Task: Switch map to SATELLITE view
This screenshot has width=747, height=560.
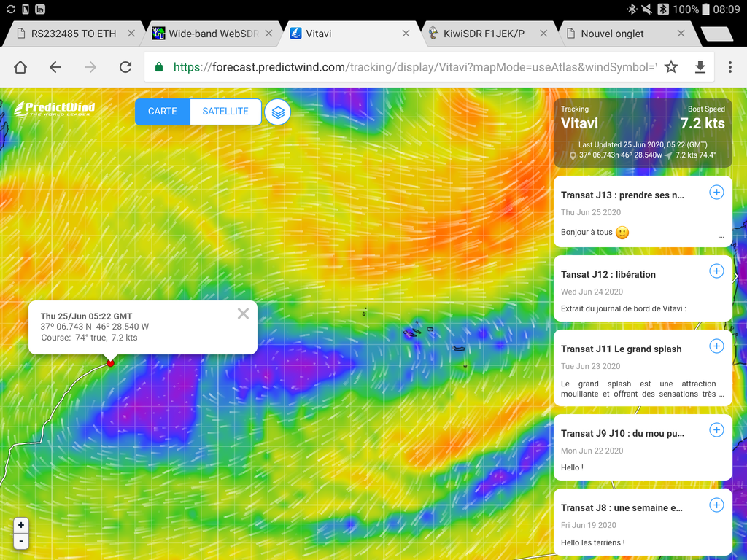Action: (225, 112)
